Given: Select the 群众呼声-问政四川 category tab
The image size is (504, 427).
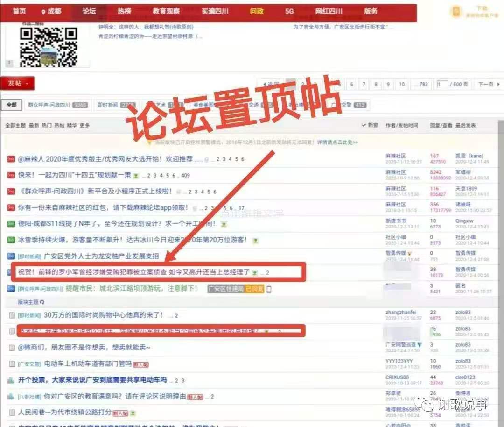Looking at the screenshot, I should click(x=49, y=105).
